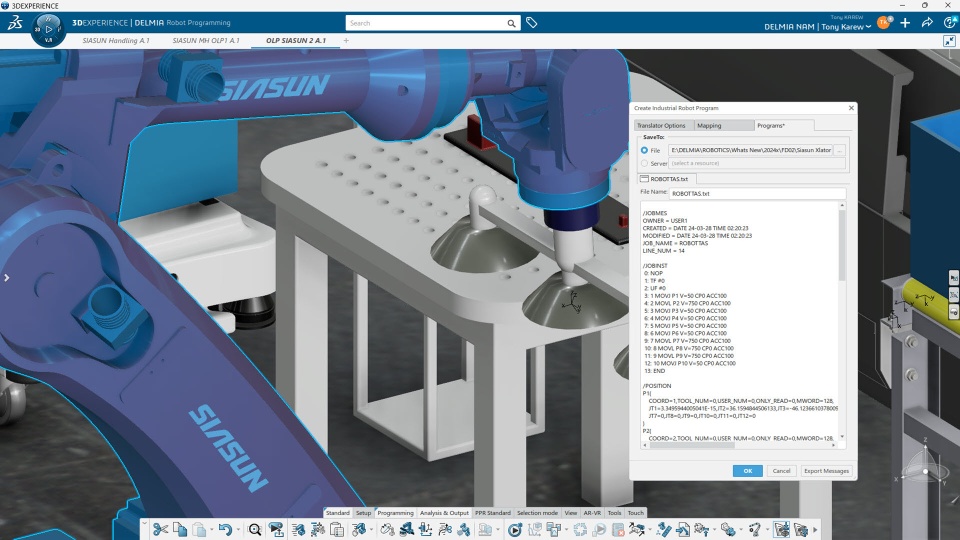Click the magnifier icon inside the search field

coord(511,23)
